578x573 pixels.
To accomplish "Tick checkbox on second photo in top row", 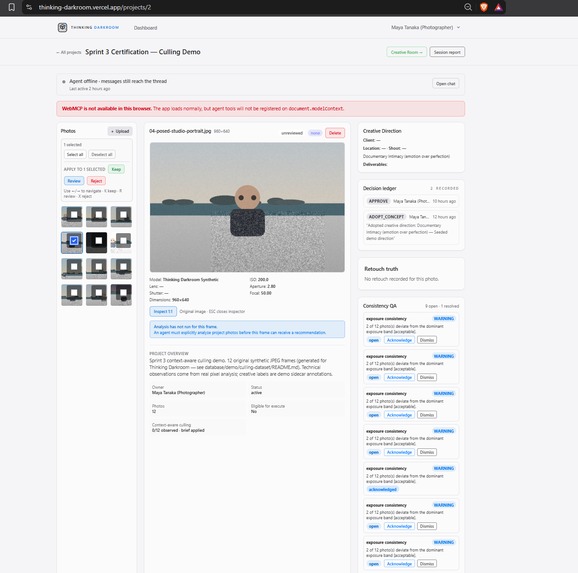I will [98, 214].
